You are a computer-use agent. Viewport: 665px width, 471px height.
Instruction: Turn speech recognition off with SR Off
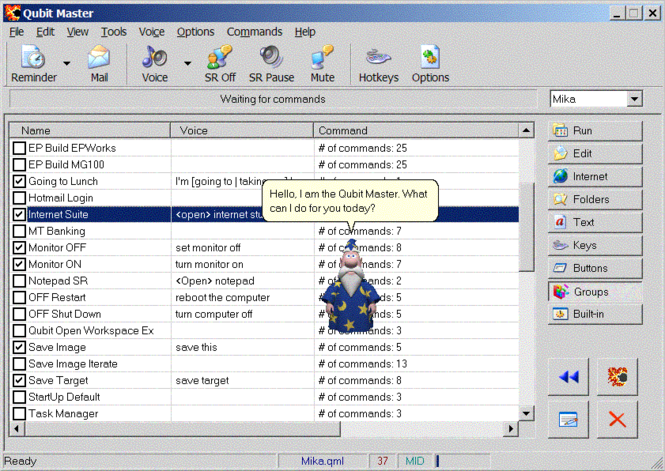220,64
